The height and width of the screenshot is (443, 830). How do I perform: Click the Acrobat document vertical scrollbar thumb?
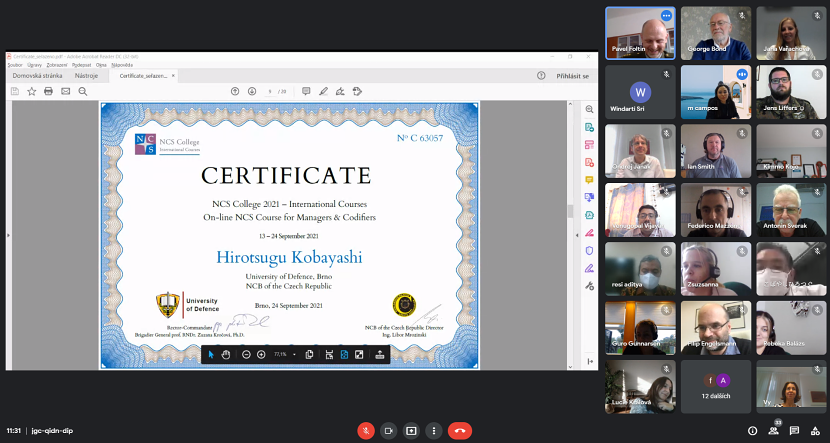570,211
